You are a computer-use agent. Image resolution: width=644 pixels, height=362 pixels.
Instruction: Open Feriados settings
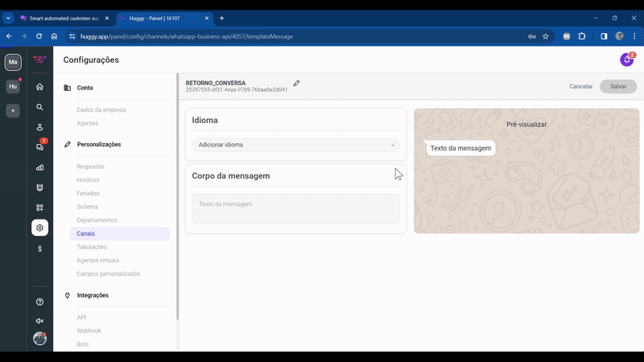88,193
